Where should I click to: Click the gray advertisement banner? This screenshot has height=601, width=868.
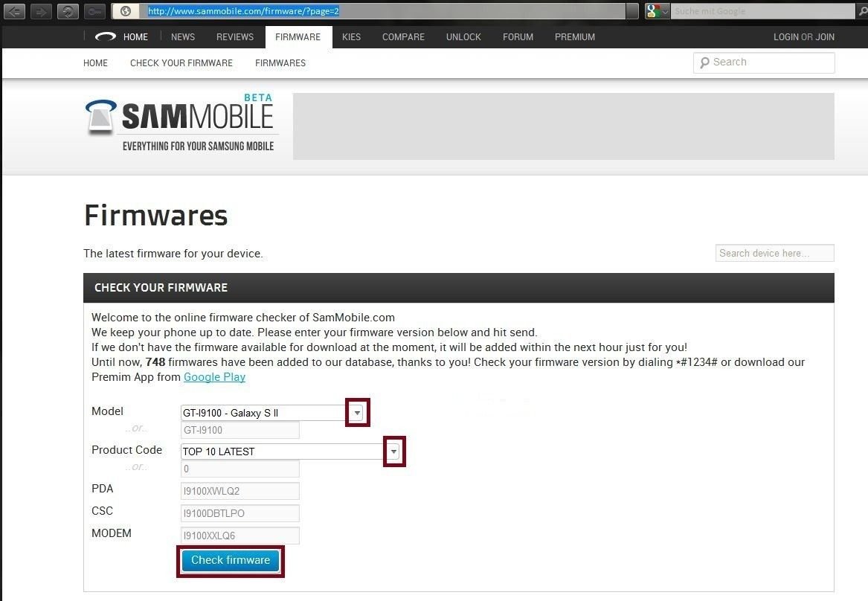(x=564, y=126)
